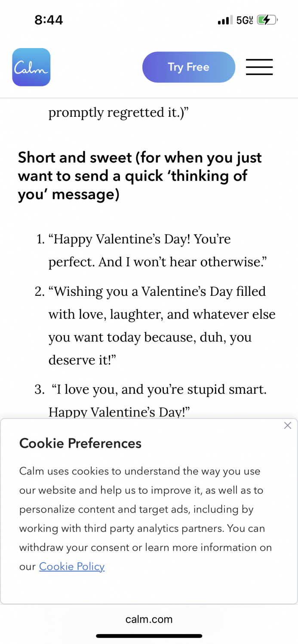
Task: Tap the 'promptly regretted it' text line
Action: coord(119,112)
